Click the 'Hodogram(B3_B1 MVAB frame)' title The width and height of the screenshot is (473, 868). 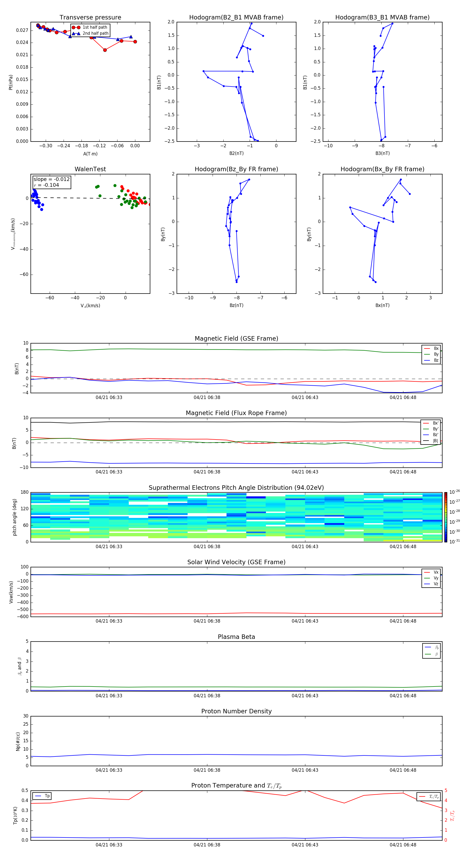click(x=382, y=18)
